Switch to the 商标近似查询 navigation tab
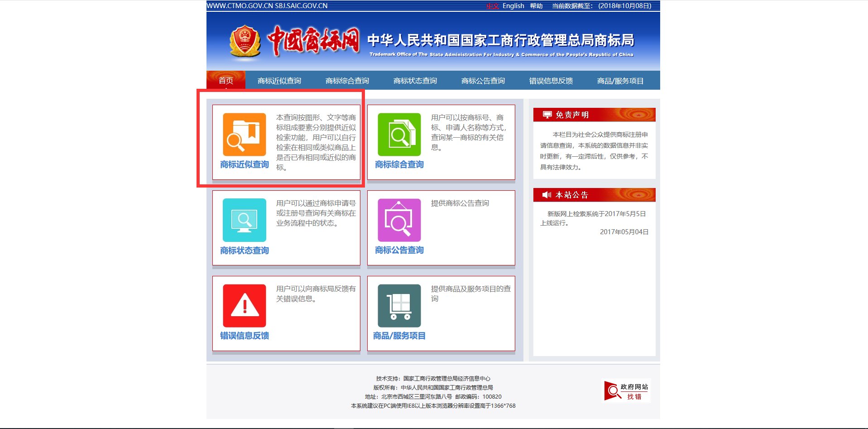The image size is (868, 429). [280, 80]
